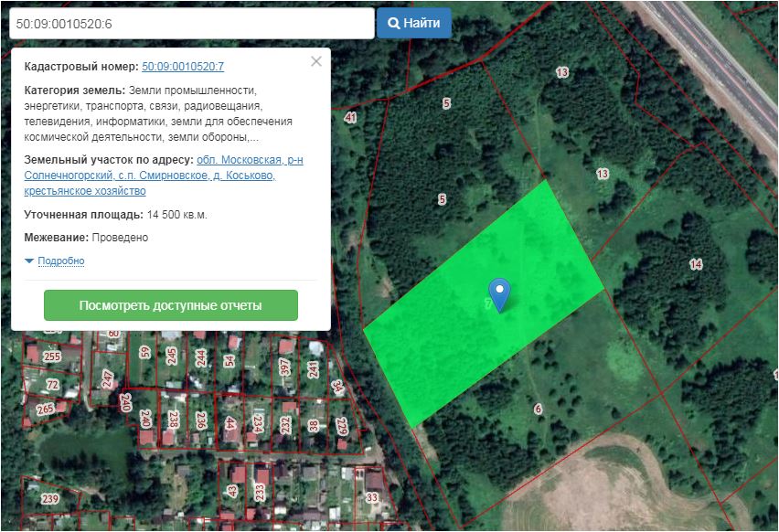Select parcel label 41 on map
This screenshot has width=779, height=532.
point(350,118)
